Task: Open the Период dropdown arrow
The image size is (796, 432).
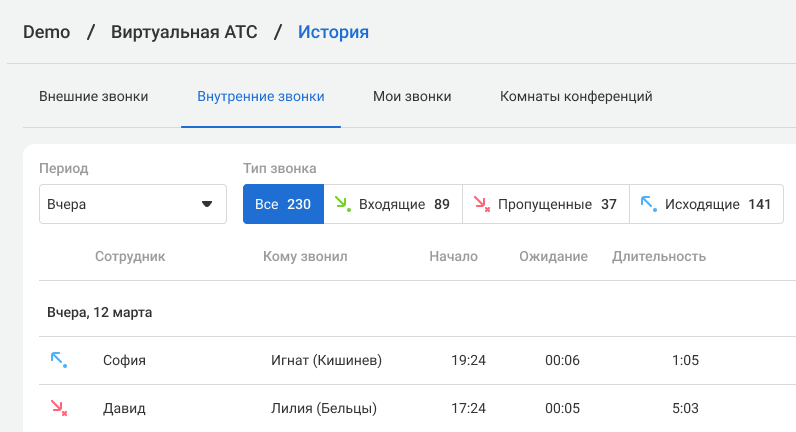Action: coord(207,204)
